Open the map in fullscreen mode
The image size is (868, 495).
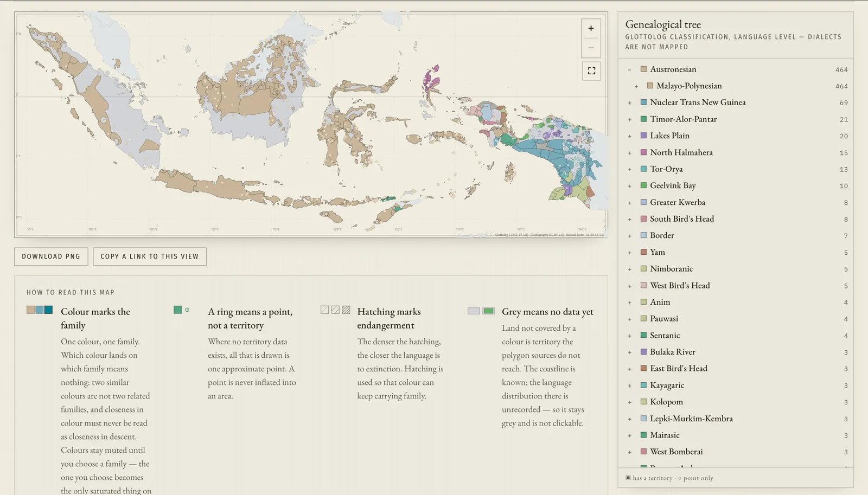pyautogui.click(x=591, y=71)
